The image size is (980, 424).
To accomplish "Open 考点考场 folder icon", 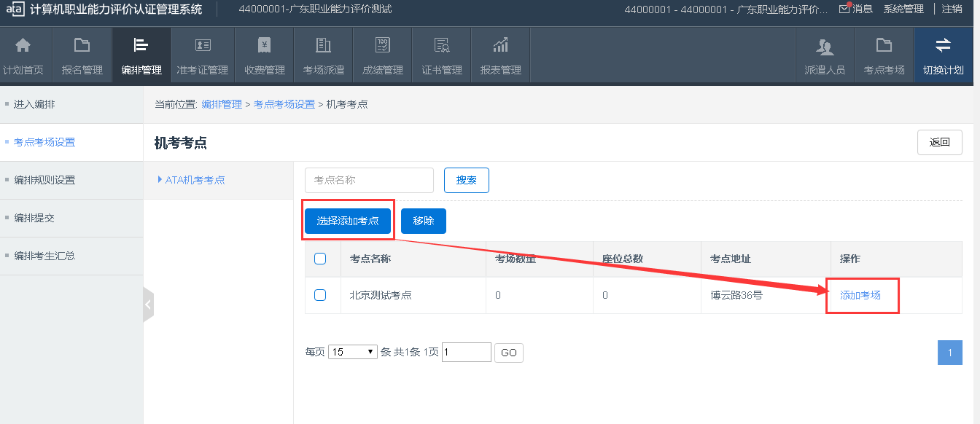I will 884,45.
